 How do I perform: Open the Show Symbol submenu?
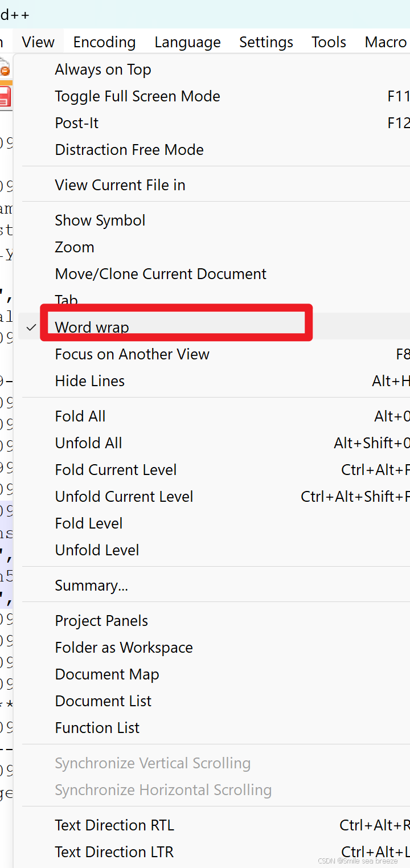[x=100, y=220]
